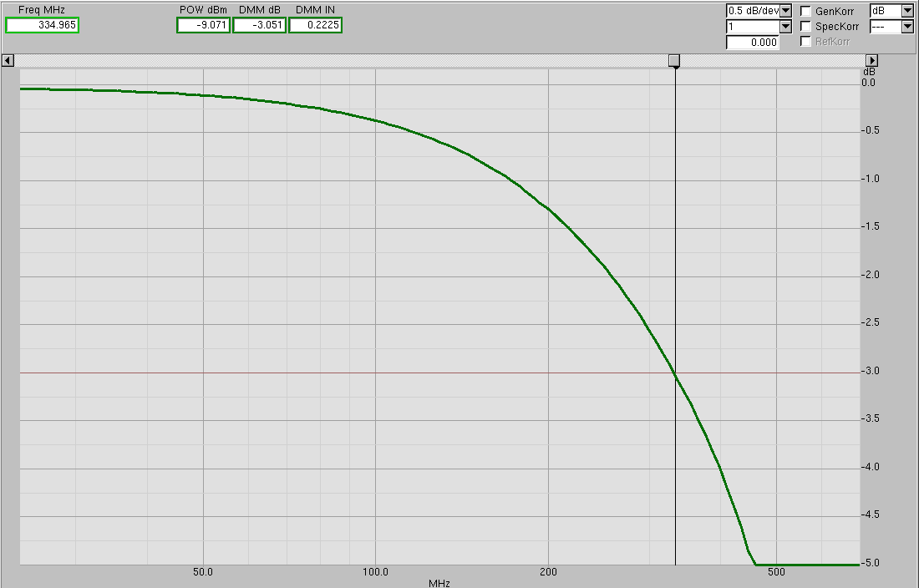Click the 0.0 dB axis label
The image size is (919, 588).
pos(869,83)
